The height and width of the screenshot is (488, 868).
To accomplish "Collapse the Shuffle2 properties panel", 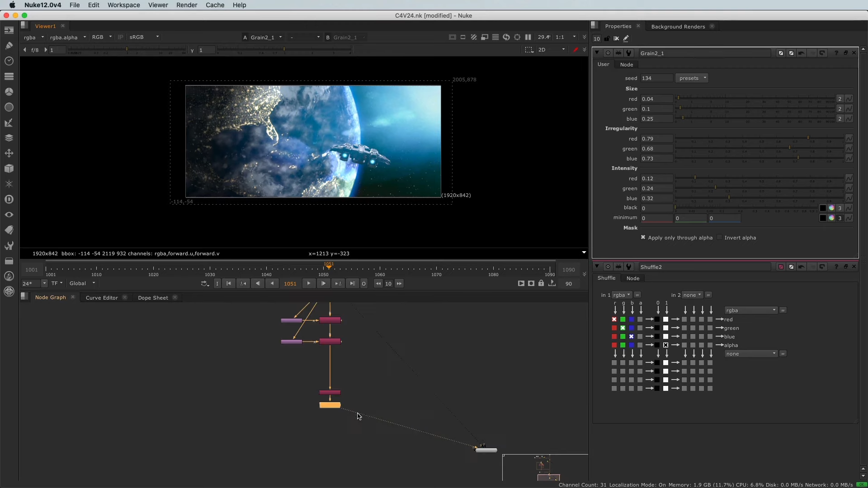I will click(597, 267).
